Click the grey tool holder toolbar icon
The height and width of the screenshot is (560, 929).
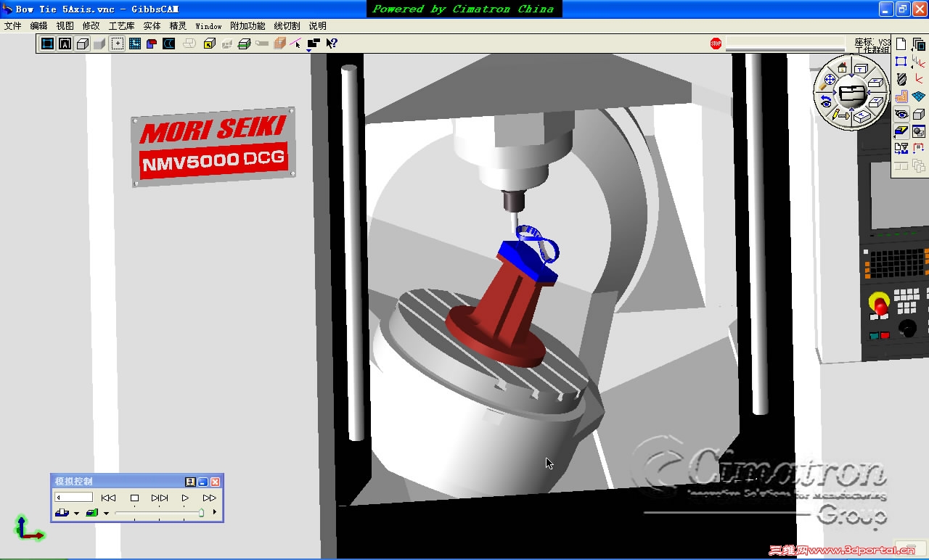coord(262,44)
